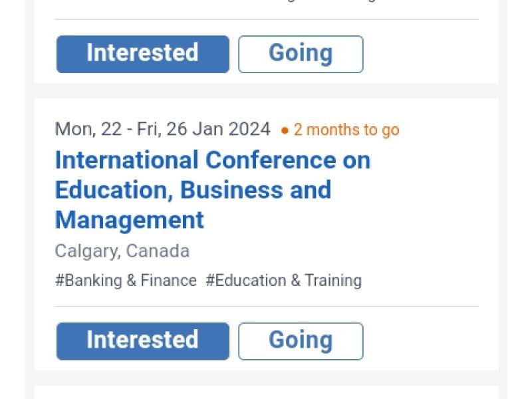Screen dimensions: 532x399
Task: Select the #Banking & Finance hashtag
Action: point(126,281)
